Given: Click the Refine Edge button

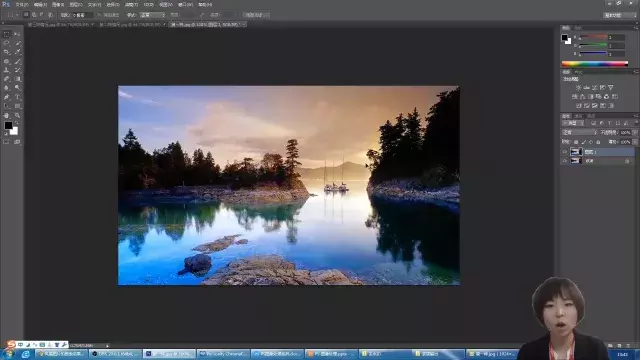Looking at the screenshot, I should point(256,15).
